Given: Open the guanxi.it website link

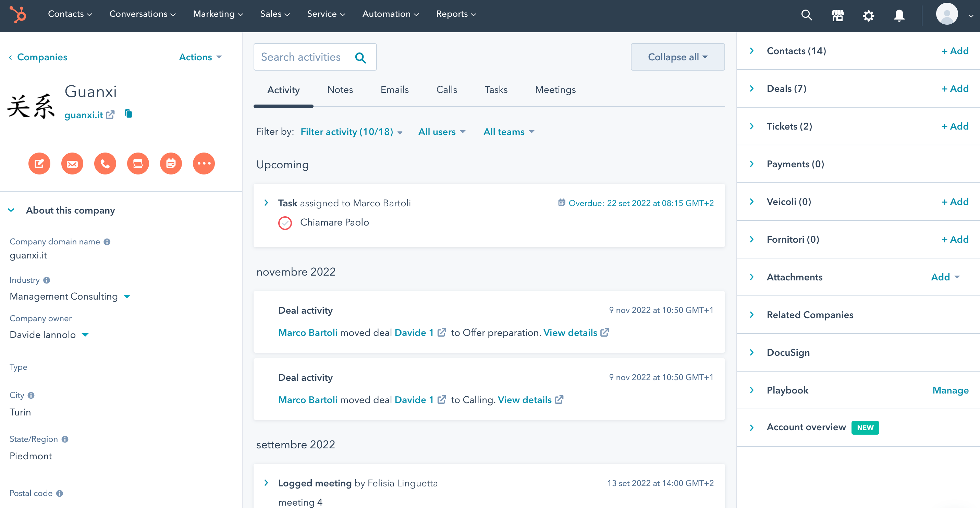Looking at the screenshot, I should (89, 115).
